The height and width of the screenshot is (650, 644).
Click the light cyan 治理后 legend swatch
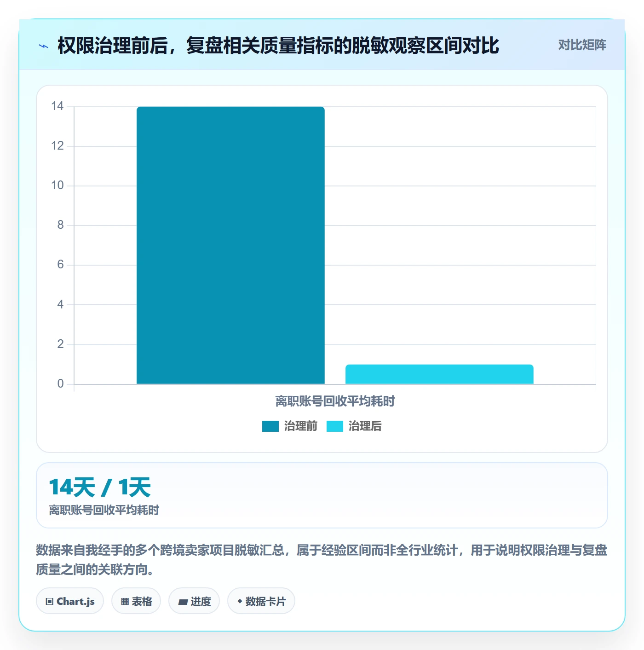(x=335, y=426)
